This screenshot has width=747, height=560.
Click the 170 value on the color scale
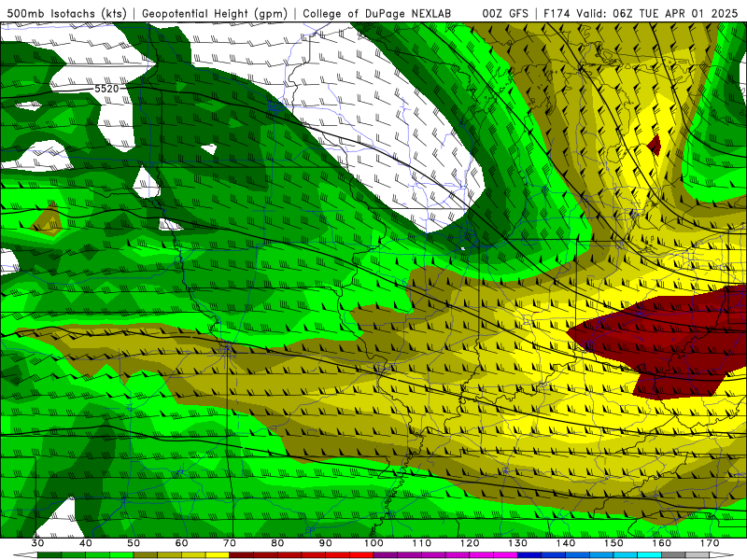pyautogui.click(x=710, y=543)
